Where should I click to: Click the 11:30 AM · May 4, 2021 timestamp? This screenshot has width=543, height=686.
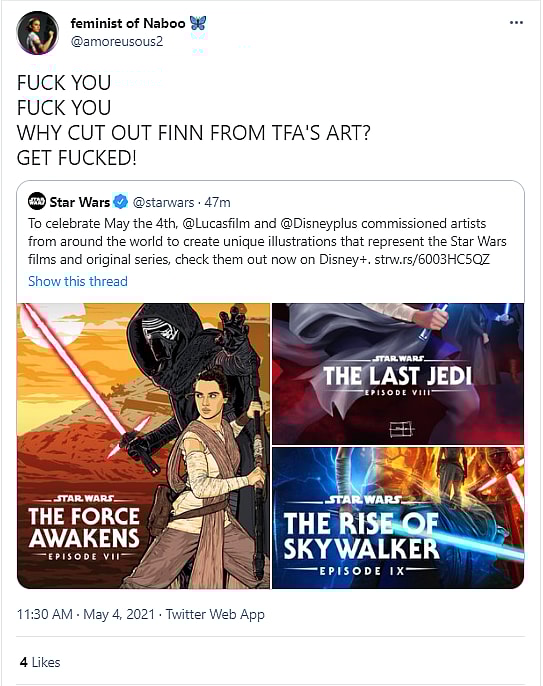click(86, 614)
